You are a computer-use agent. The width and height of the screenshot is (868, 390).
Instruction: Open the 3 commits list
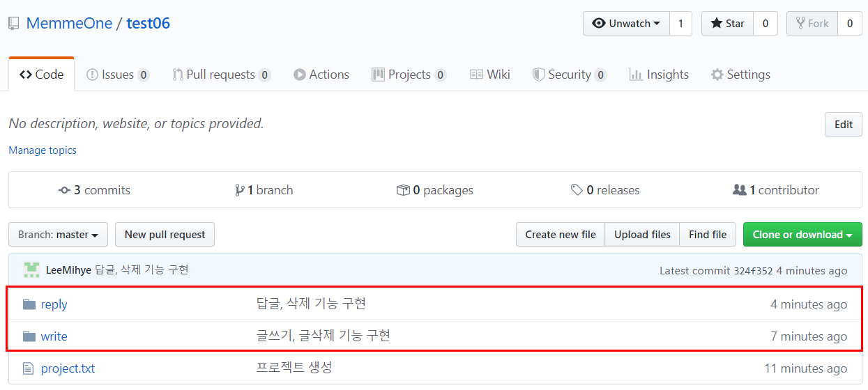point(95,190)
